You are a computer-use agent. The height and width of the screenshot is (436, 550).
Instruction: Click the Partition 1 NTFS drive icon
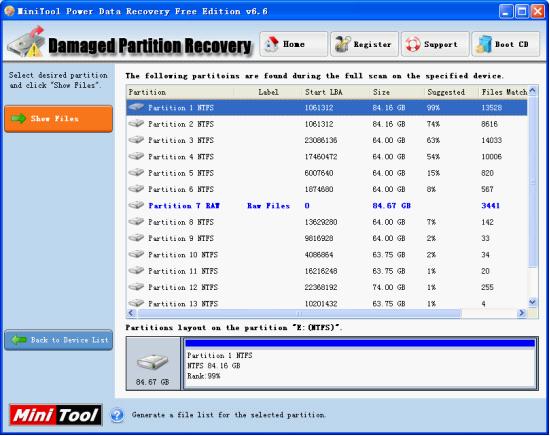pos(136,107)
